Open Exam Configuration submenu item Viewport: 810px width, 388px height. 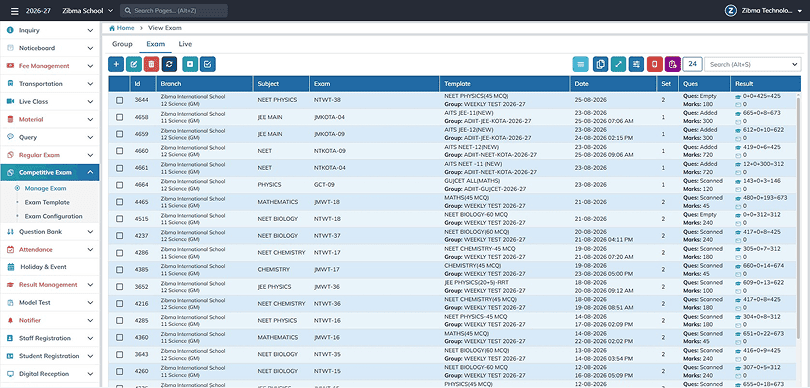tap(53, 216)
